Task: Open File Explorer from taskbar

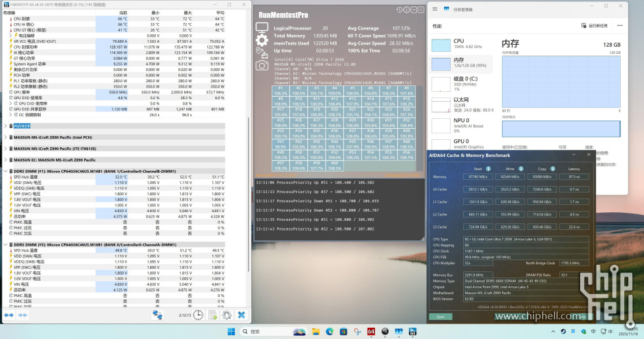Action: click(316, 331)
